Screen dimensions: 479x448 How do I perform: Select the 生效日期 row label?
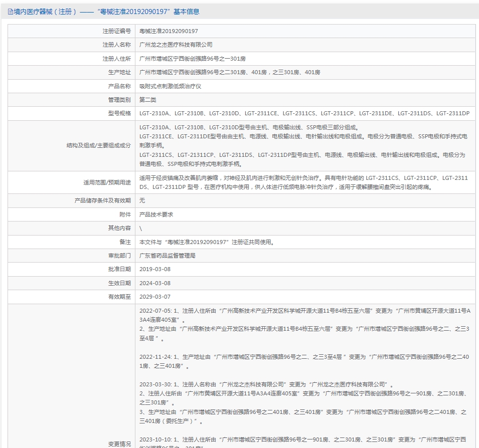tap(119, 283)
